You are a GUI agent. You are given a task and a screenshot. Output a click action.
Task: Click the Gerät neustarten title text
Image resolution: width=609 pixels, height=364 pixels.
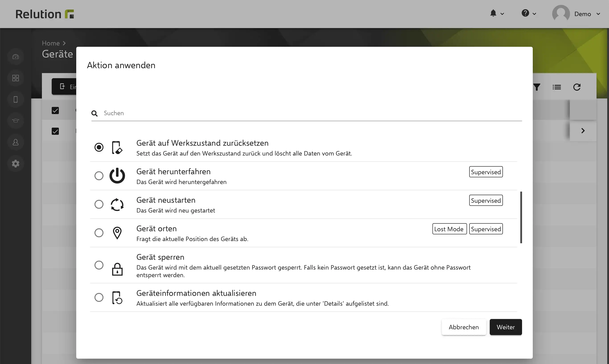pyautogui.click(x=166, y=200)
